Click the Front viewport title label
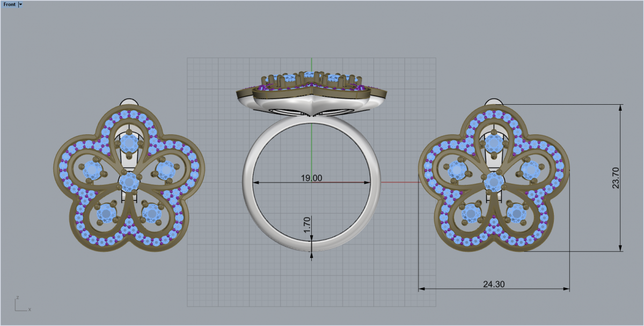644x326 pixels. pyautogui.click(x=9, y=4)
